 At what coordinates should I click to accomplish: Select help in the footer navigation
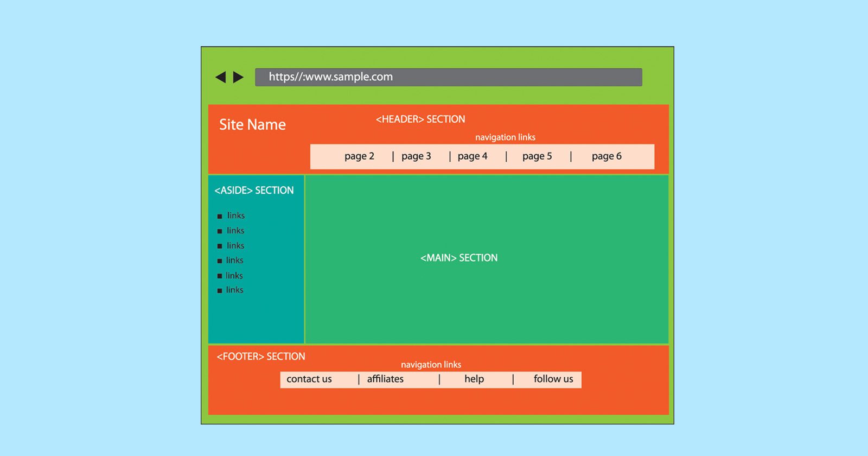[474, 379]
